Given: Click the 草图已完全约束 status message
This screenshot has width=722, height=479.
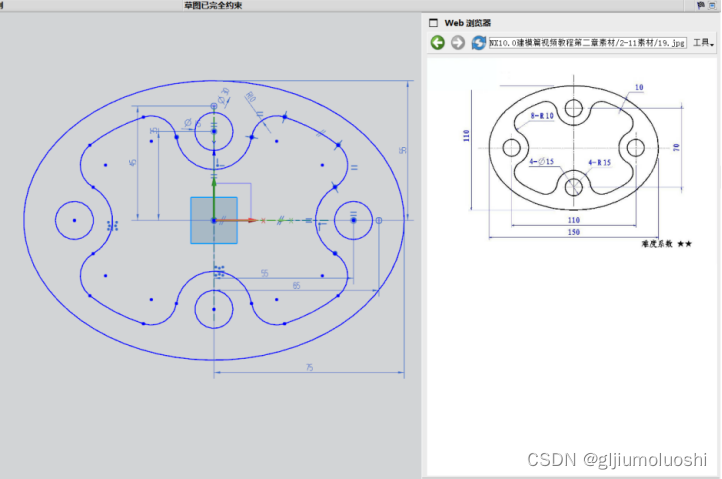Looking at the screenshot, I should point(213,5).
